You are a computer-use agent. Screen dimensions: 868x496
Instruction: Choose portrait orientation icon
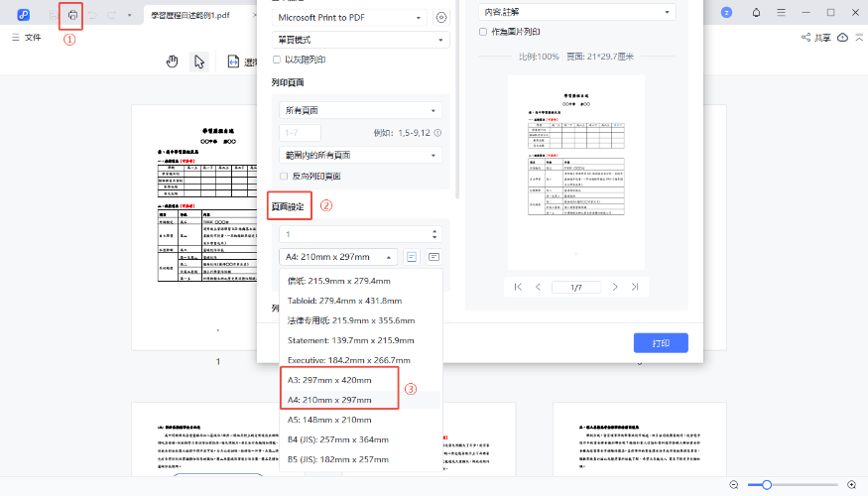[412, 257]
